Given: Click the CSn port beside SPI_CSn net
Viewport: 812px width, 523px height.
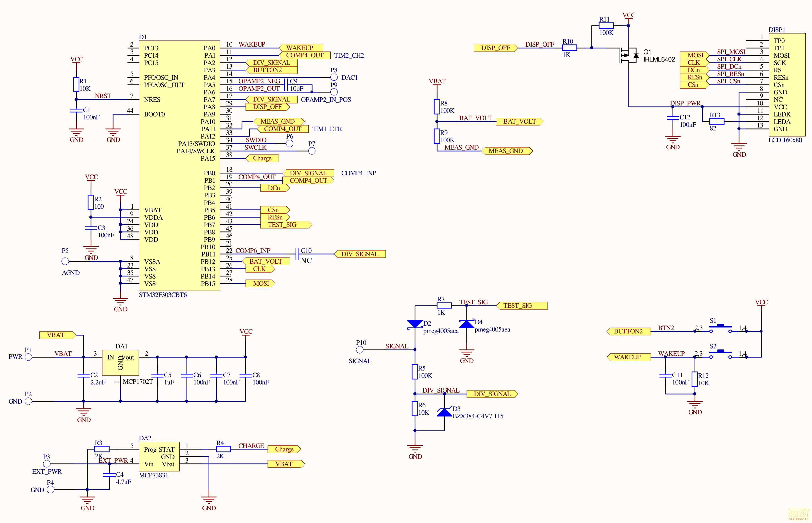Looking at the screenshot, I should pyautogui.click(x=695, y=85).
